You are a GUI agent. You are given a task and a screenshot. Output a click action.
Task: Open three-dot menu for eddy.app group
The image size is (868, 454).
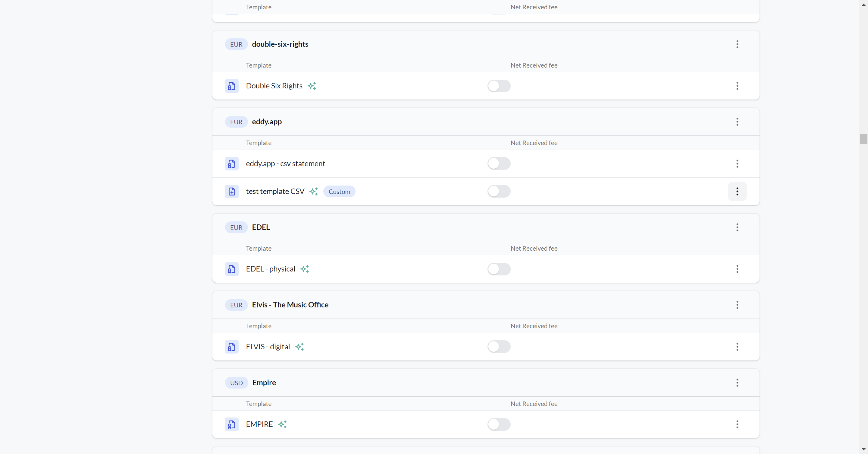(737, 122)
